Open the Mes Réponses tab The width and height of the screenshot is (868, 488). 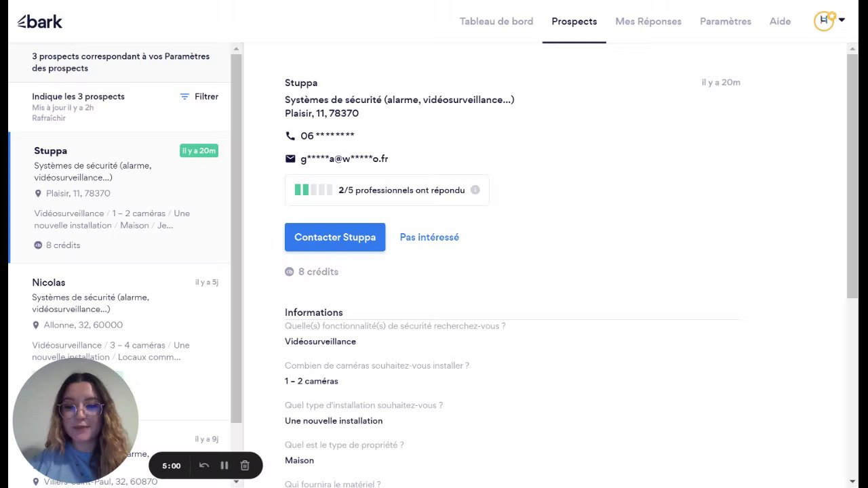648,22
